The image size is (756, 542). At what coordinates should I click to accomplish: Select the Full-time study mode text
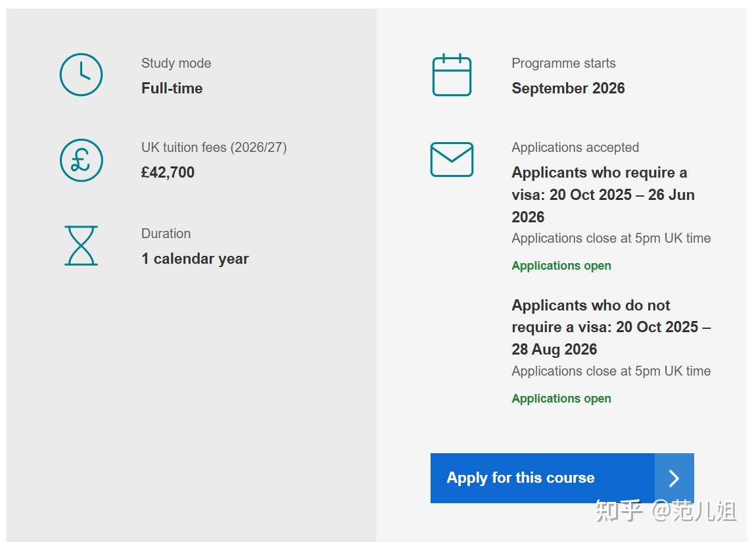pos(172,88)
